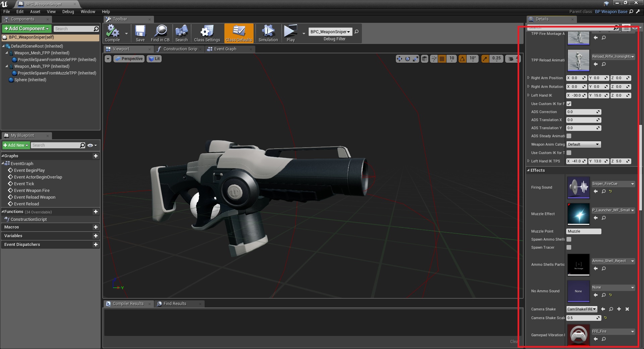644x349 pixels.
Task: Select Event Weapon Fire in the EventGraph
Action: coord(32,191)
